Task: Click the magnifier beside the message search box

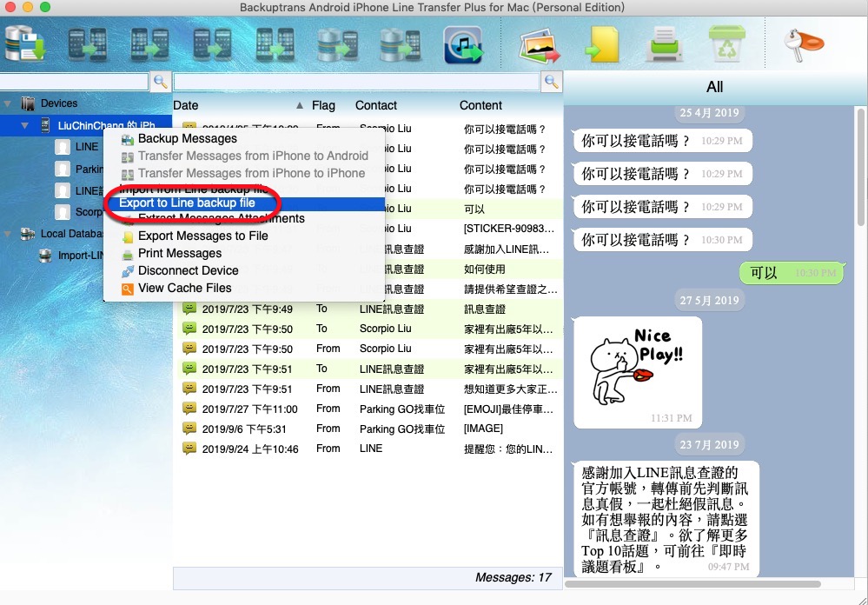Action: [552, 82]
